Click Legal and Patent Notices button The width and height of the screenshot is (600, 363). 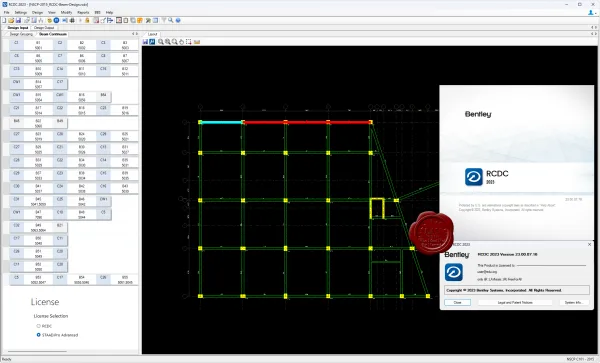tap(515, 302)
